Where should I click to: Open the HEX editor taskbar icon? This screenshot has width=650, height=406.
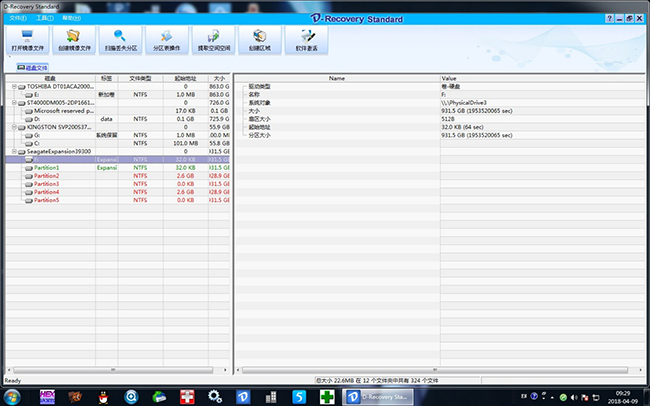click(x=47, y=397)
